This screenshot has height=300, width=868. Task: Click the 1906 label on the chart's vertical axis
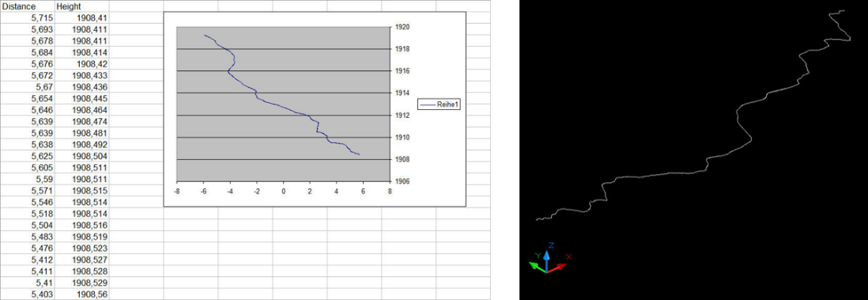pyautogui.click(x=402, y=181)
